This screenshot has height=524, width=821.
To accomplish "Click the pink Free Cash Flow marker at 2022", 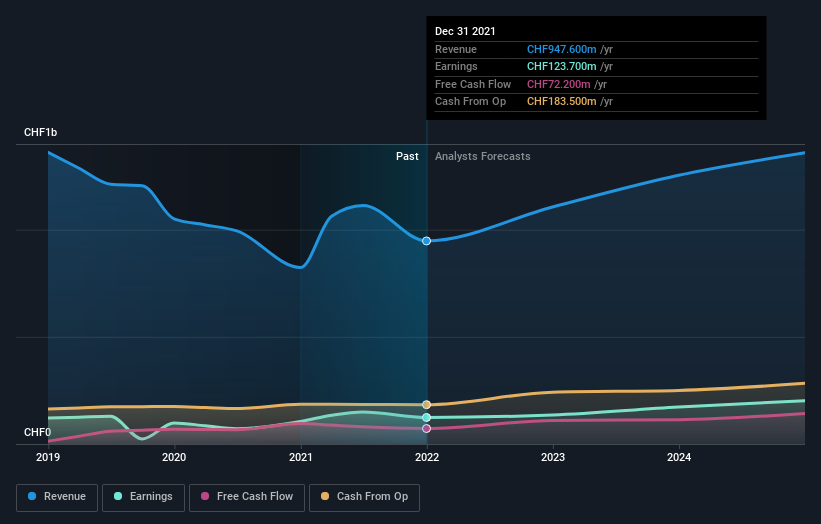I will tap(427, 429).
